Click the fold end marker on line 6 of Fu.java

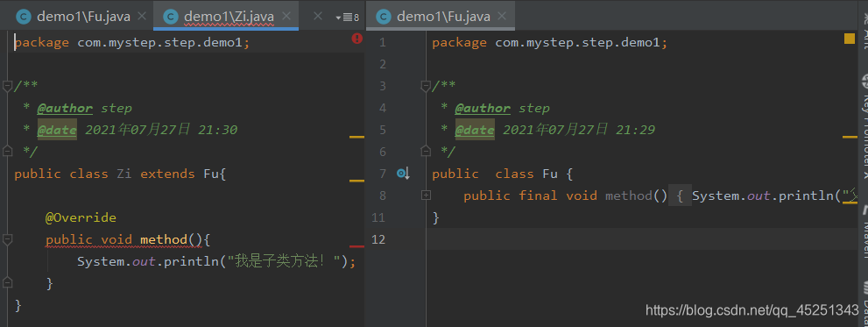pyautogui.click(x=426, y=151)
